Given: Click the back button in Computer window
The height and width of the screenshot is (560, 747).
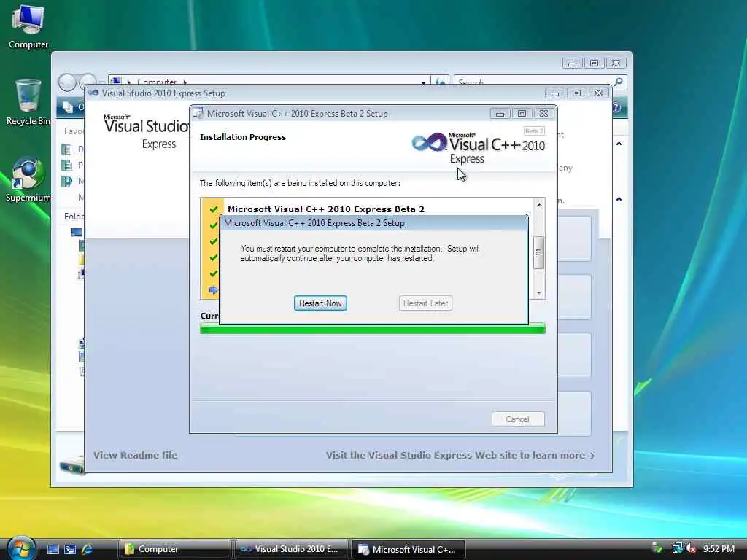Looking at the screenshot, I should pyautogui.click(x=67, y=82).
